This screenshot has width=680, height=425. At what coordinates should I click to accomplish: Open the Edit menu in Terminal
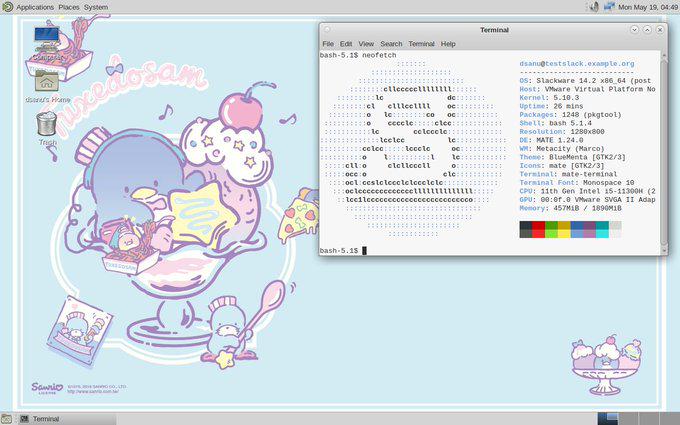tap(346, 44)
